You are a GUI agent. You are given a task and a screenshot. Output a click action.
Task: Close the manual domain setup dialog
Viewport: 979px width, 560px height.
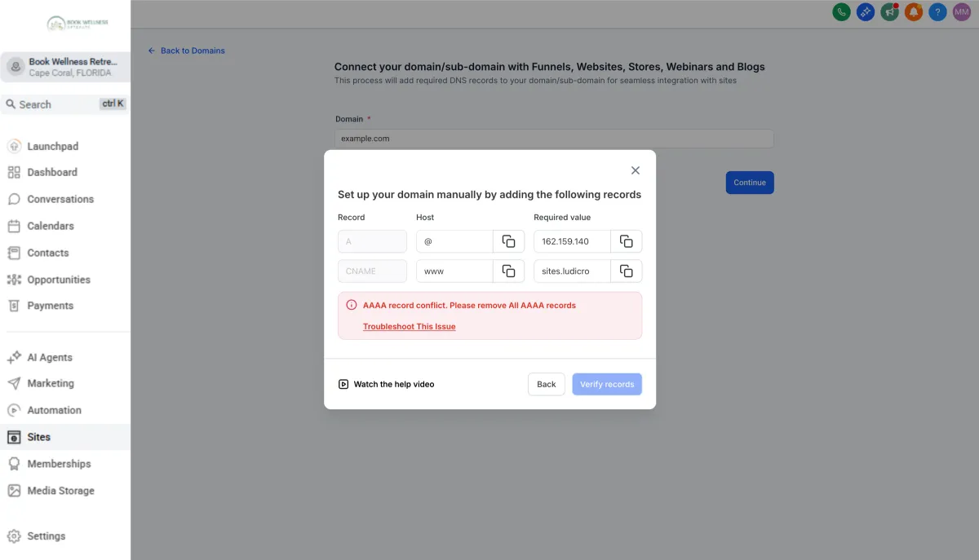tap(636, 170)
